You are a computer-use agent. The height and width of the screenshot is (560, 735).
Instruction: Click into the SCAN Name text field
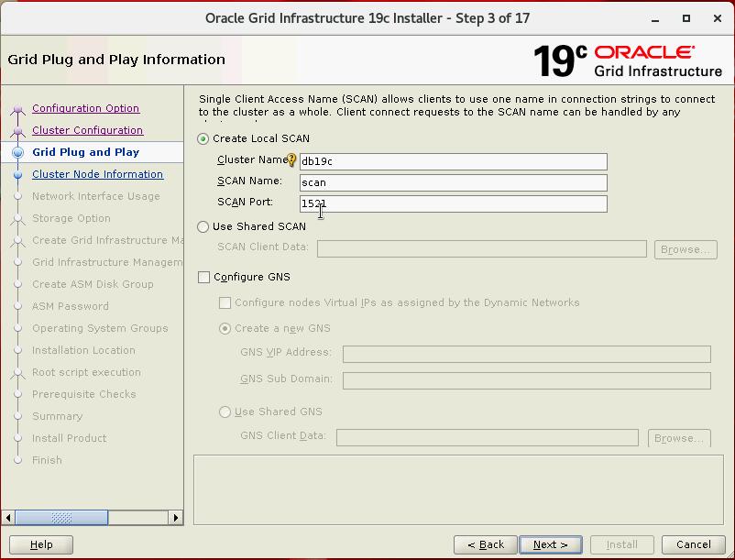[x=453, y=182]
